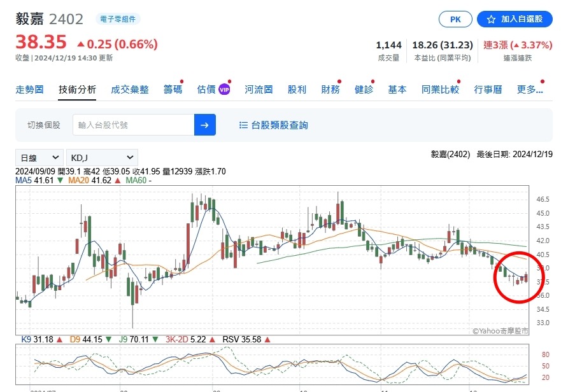
Task: Open the 股利 dividend tab
Action: (x=297, y=90)
